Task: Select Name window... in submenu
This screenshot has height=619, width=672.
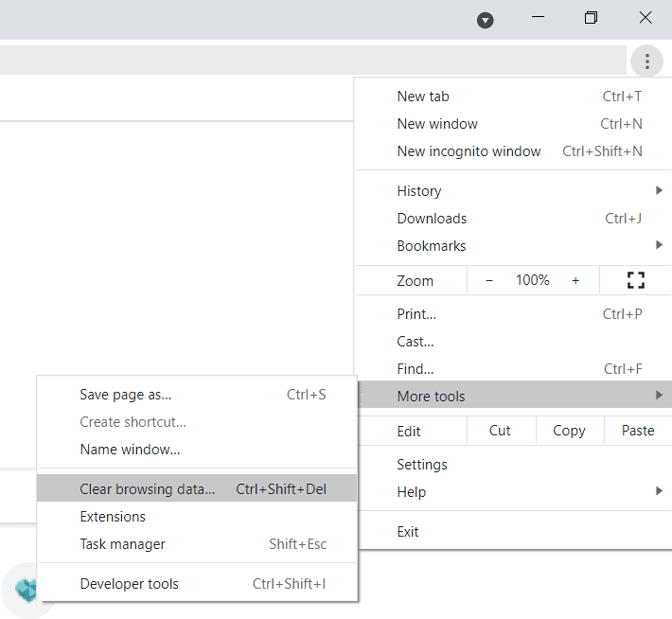Action: [x=197, y=450]
